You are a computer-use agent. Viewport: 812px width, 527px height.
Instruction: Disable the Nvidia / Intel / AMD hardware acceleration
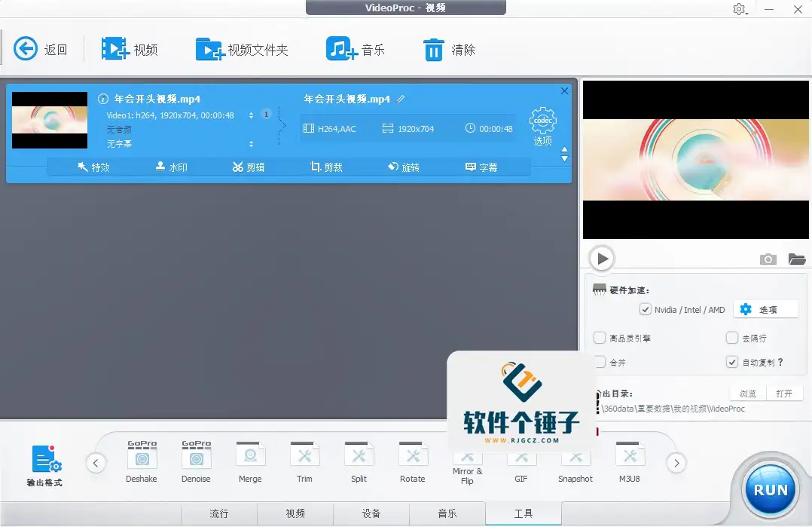coord(646,309)
